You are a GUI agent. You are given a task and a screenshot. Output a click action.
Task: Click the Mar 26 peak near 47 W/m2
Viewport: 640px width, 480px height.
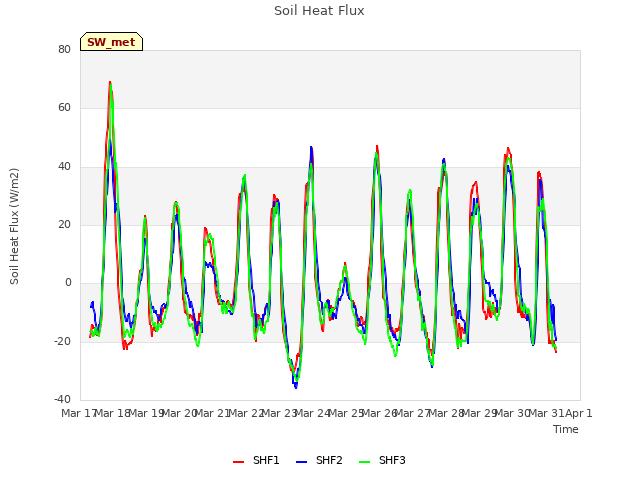[x=377, y=146]
